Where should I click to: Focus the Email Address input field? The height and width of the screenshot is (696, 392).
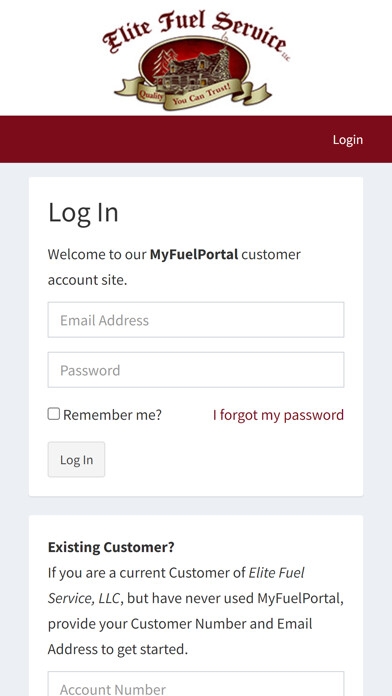196,320
